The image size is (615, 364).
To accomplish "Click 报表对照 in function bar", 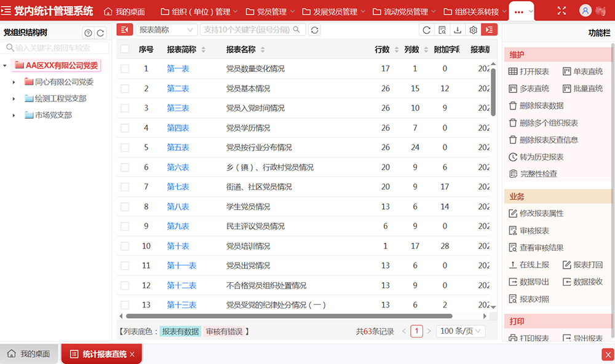I will click(529, 299).
